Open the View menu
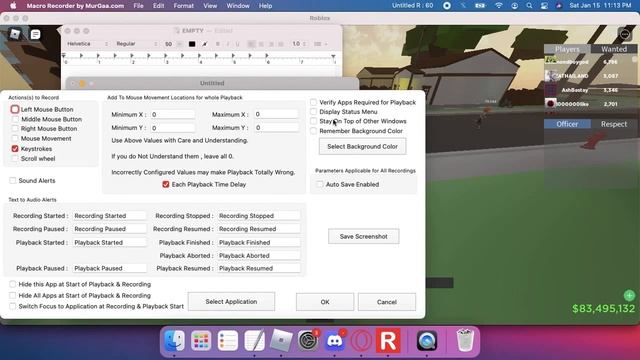 tap(210, 6)
